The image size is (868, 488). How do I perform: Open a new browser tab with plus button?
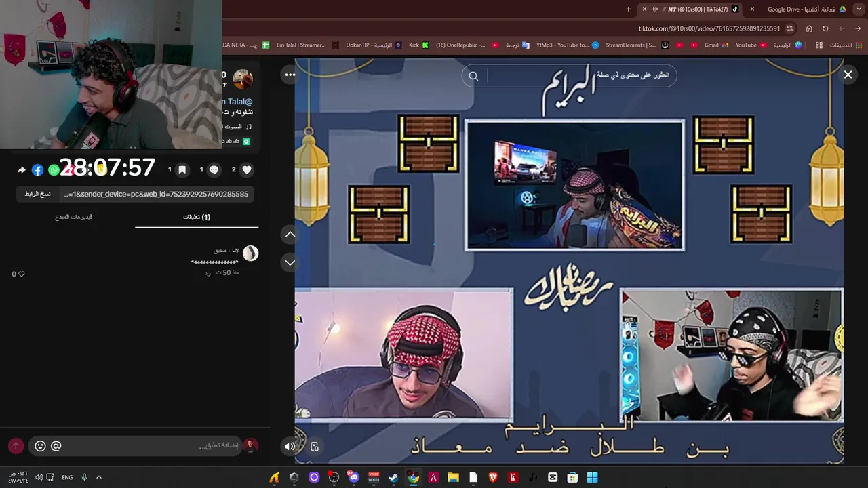pyautogui.click(x=628, y=9)
